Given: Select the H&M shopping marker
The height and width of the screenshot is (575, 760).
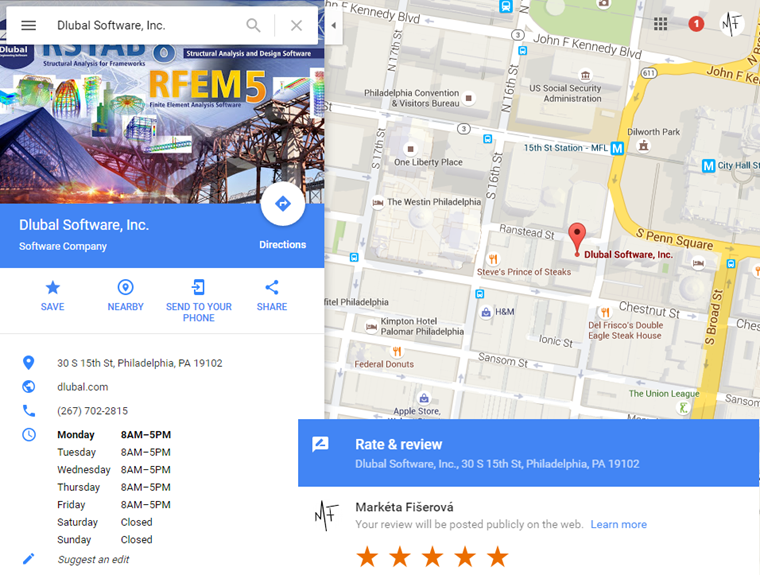Looking at the screenshot, I should 486,312.
